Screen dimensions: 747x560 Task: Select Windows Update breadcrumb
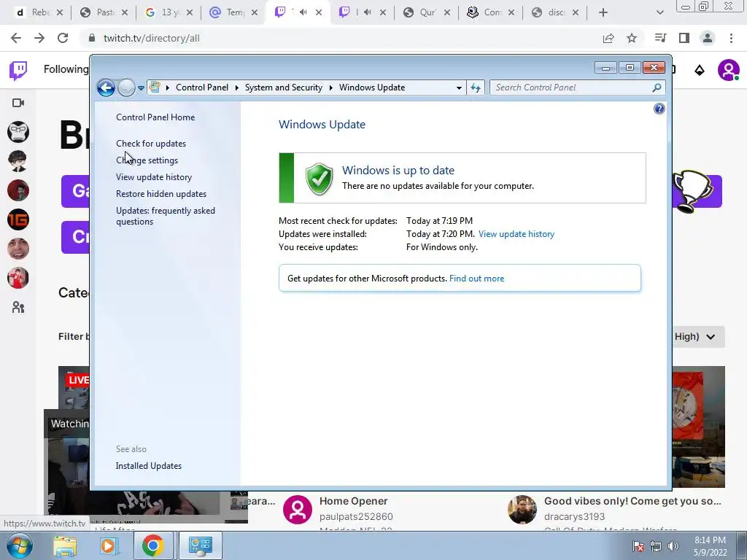pyautogui.click(x=372, y=87)
